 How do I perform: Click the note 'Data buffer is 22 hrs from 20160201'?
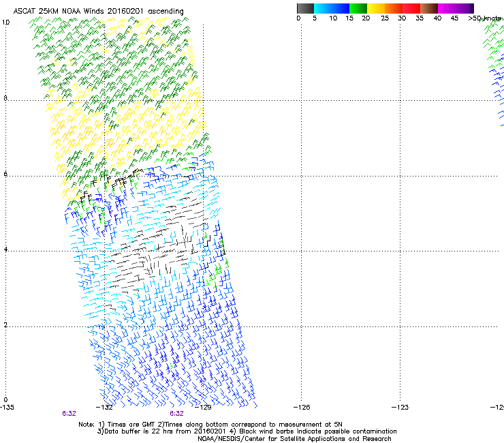coord(165,431)
